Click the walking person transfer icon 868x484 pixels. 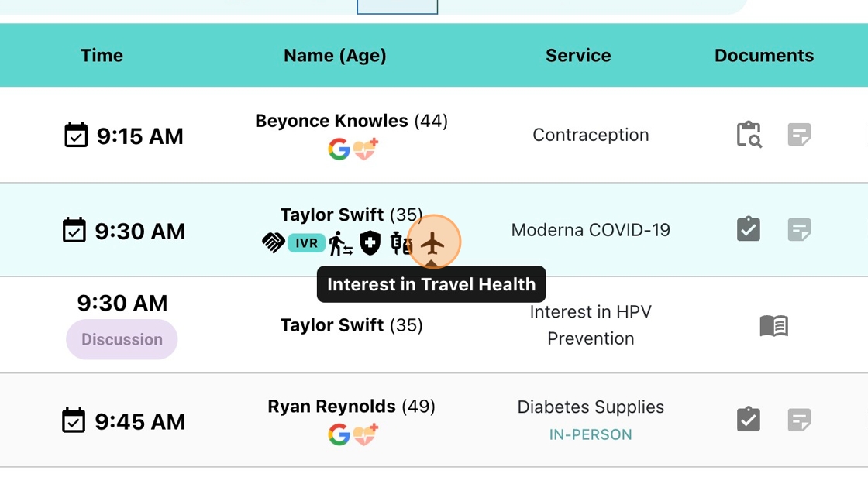[x=340, y=243]
